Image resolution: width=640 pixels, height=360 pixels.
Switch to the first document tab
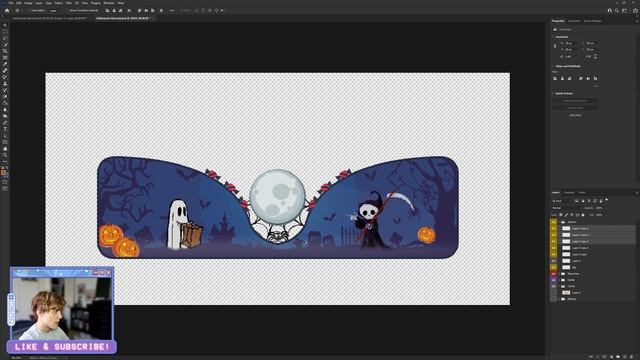[49, 18]
